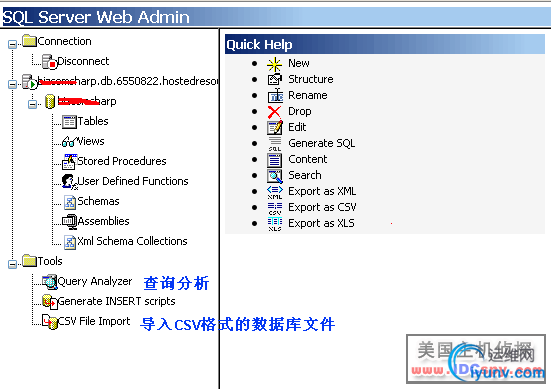Click the server hostname text in tree
Image resolution: width=551 pixels, height=389 pixels.
coord(128,81)
